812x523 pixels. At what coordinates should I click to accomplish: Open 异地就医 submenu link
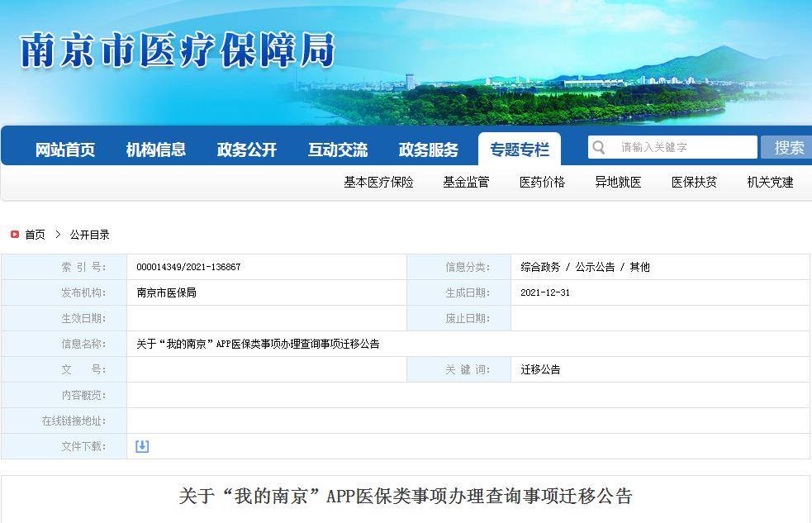click(x=618, y=182)
